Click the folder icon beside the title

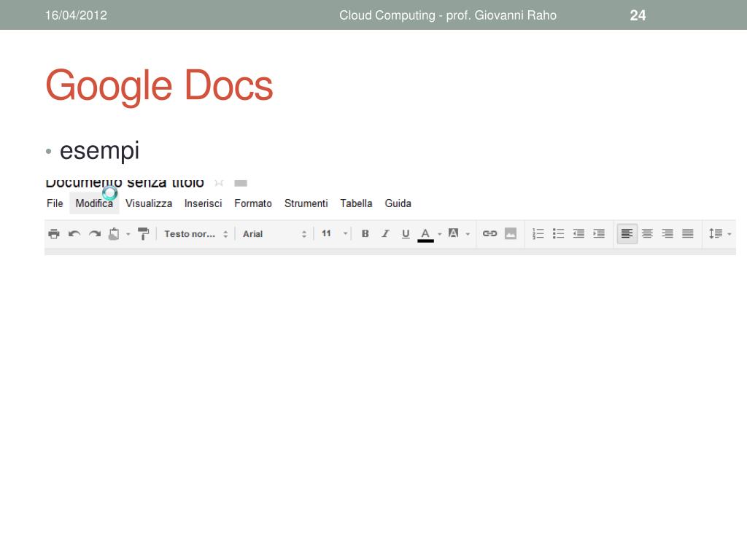[241, 183]
